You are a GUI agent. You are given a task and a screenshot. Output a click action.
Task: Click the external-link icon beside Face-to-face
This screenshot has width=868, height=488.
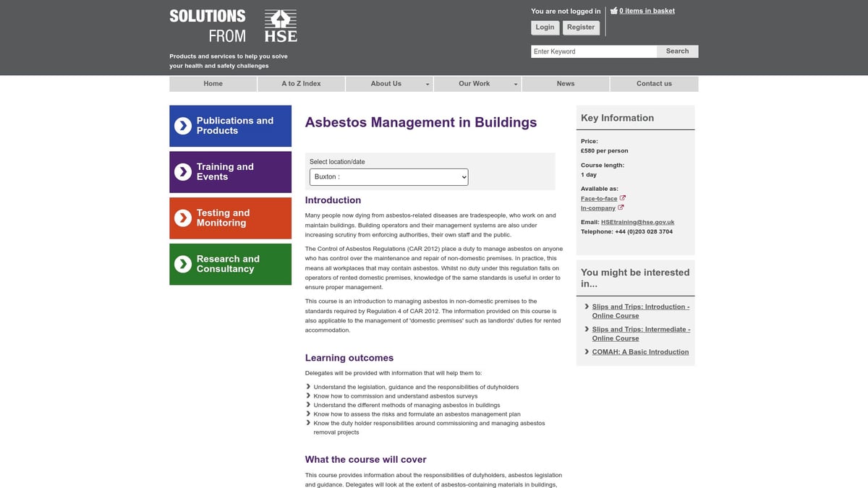click(624, 197)
